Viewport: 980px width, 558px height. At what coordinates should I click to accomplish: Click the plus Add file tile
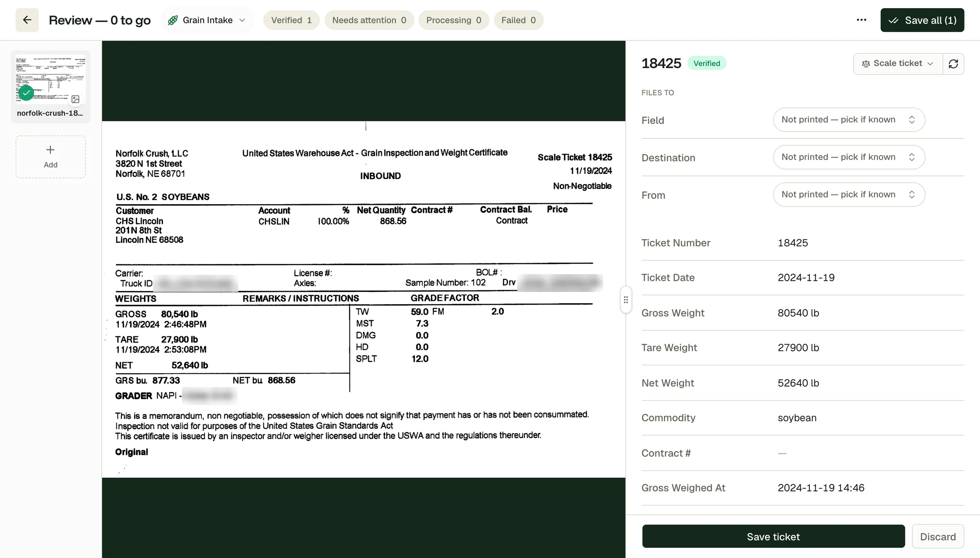[x=51, y=157]
